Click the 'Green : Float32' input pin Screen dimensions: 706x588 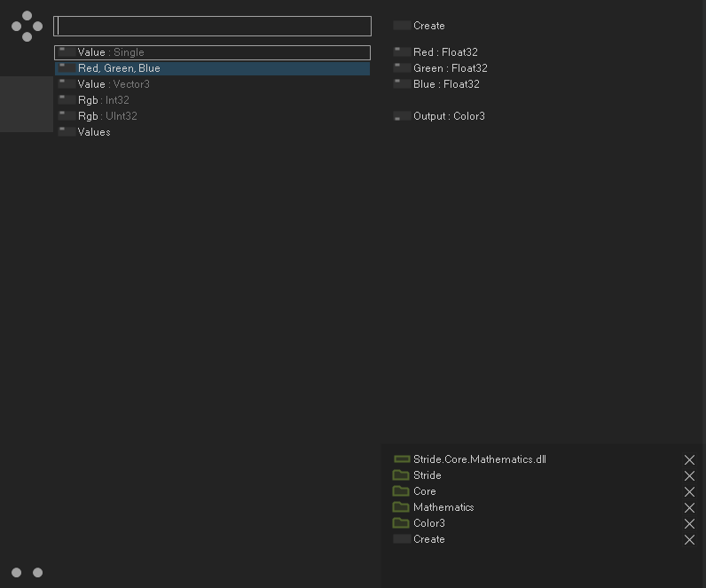click(x=451, y=68)
